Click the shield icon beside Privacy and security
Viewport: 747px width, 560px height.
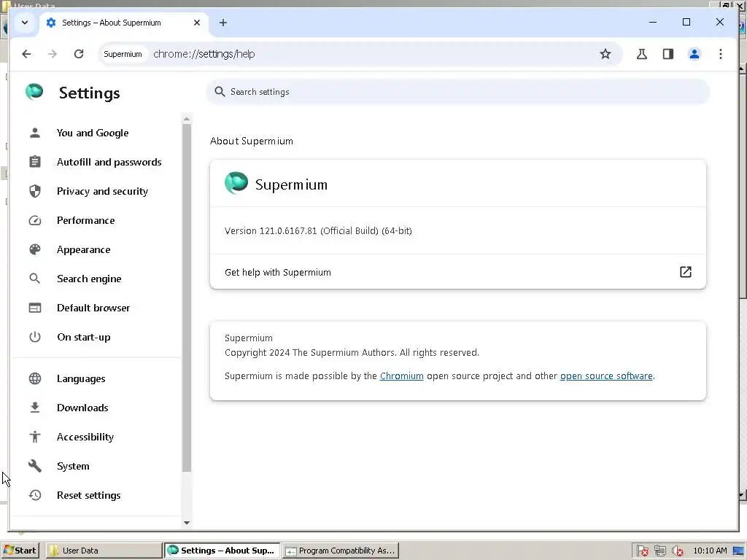coord(35,191)
